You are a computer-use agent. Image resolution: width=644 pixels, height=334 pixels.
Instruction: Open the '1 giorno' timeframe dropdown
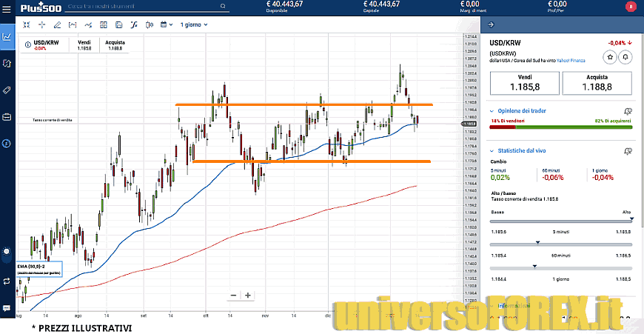189,24
